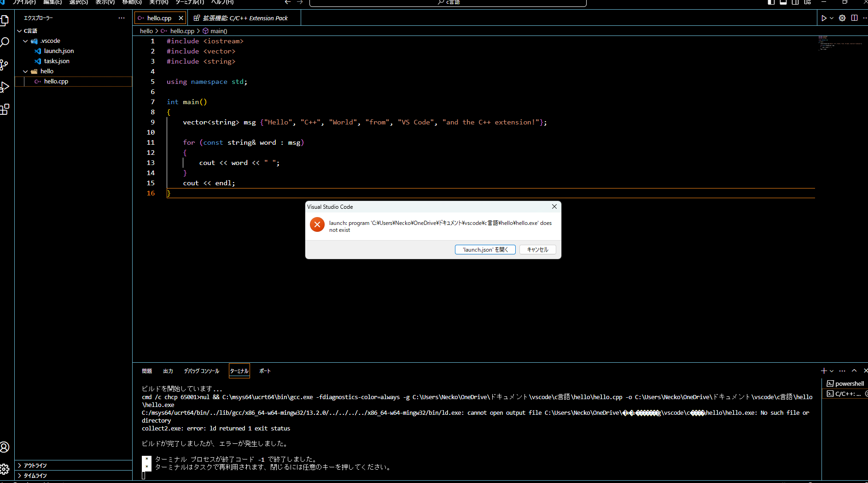Open the Extensions view
Image resolution: width=868 pixels, height=483 pixels.
(x=6, y=110)
